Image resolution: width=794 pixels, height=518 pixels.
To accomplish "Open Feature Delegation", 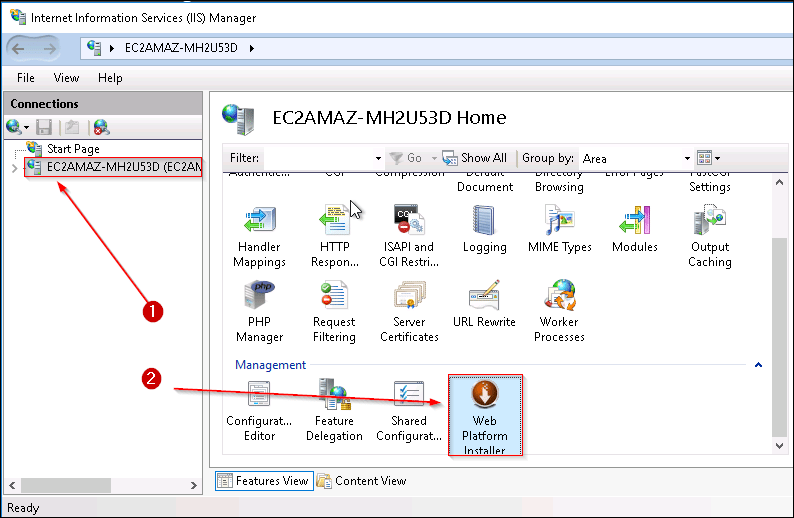I will [x=334, y=411].
